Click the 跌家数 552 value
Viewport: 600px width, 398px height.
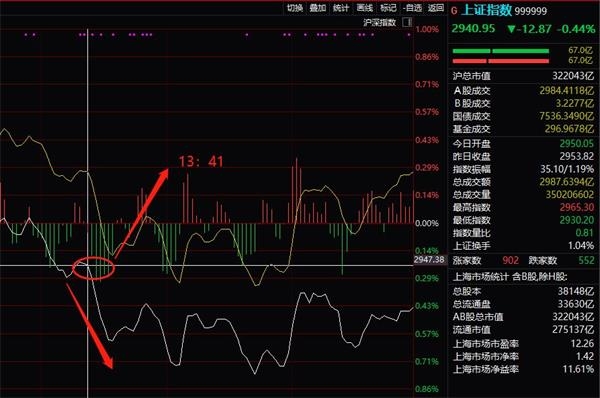point(586,261)
